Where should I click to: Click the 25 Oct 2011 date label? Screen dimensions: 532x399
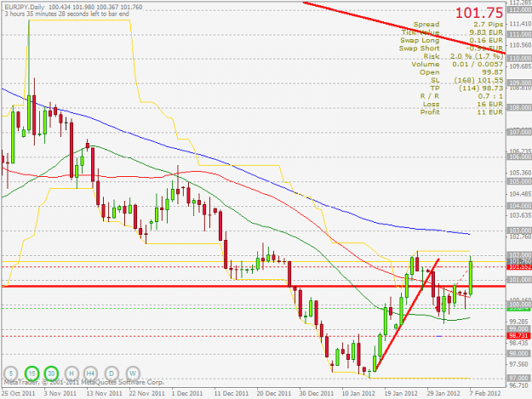tap(19, 393)
